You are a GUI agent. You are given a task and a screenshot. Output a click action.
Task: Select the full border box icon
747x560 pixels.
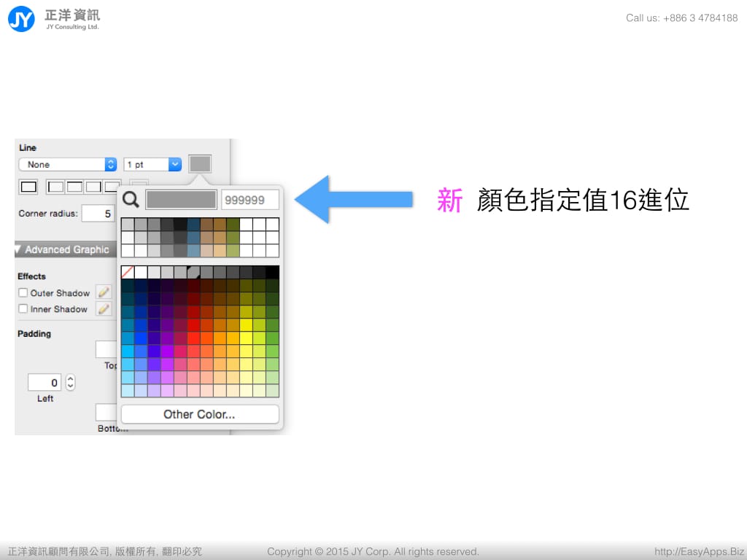point(28,187)
